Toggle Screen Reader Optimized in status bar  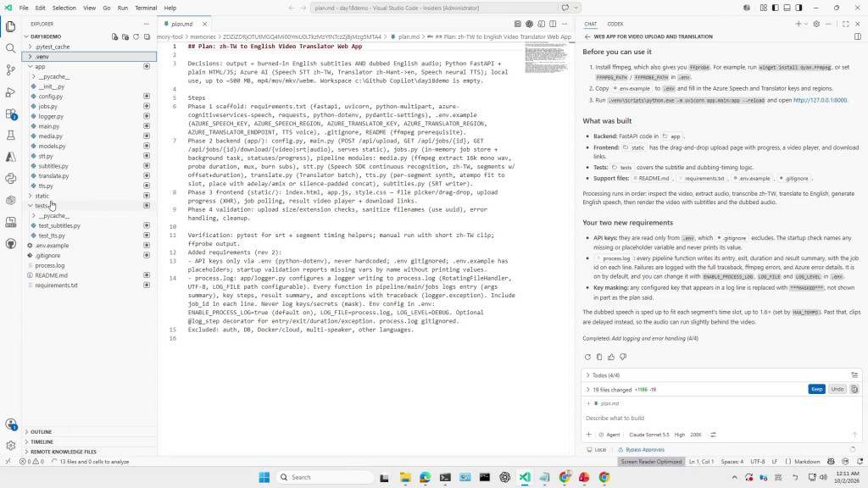[651, 462]
